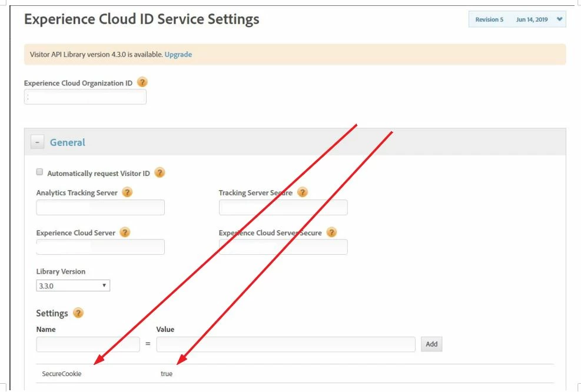Click the General section title
This screenshot has height=392, width=581.
click(x=68, y=142)
